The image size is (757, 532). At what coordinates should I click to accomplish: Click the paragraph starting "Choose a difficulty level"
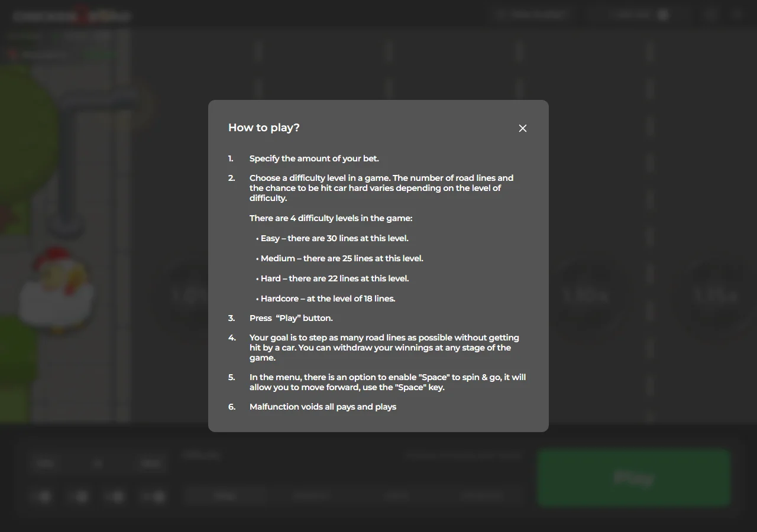(x=381, y=188)
